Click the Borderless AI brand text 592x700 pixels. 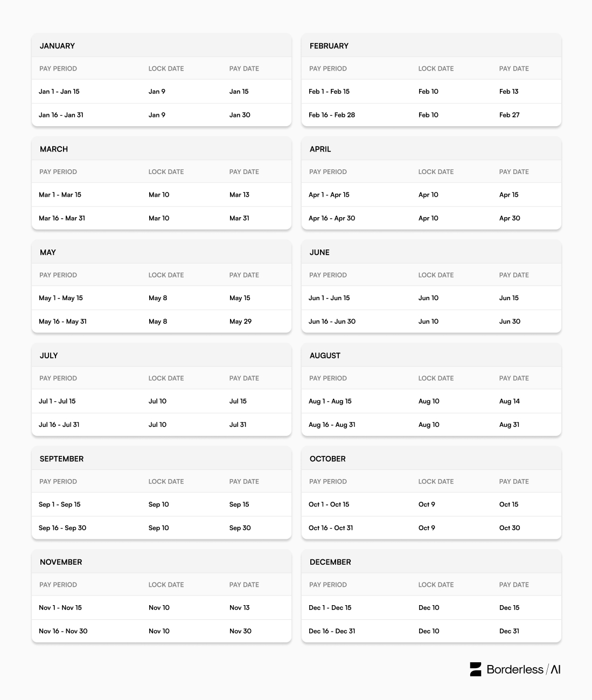(x=524, y=669)
